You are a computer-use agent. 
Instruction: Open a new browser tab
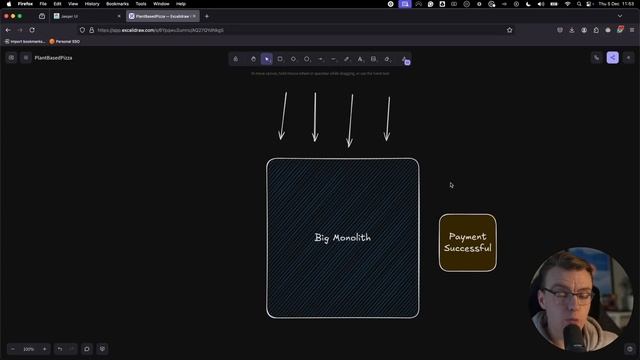click(207, 16)
